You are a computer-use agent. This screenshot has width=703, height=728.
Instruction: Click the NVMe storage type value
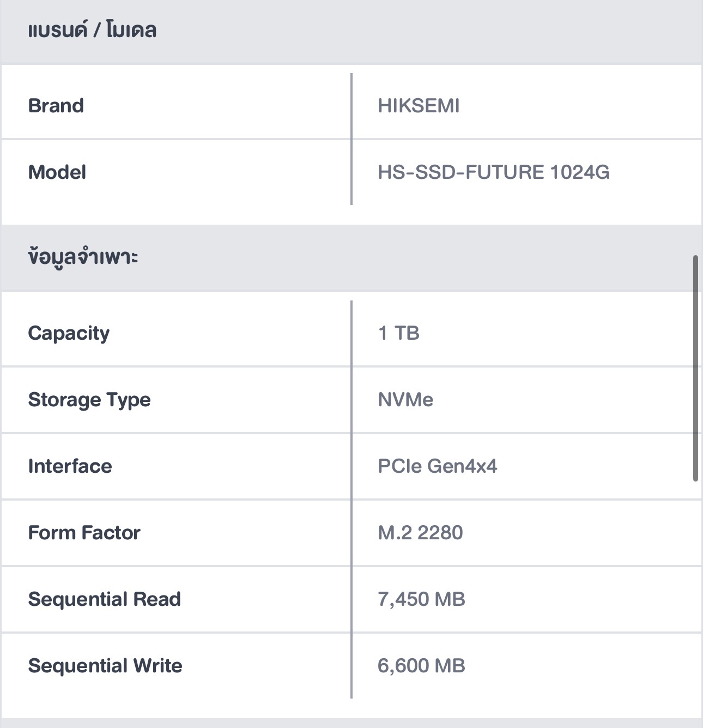tap(405, 400)
